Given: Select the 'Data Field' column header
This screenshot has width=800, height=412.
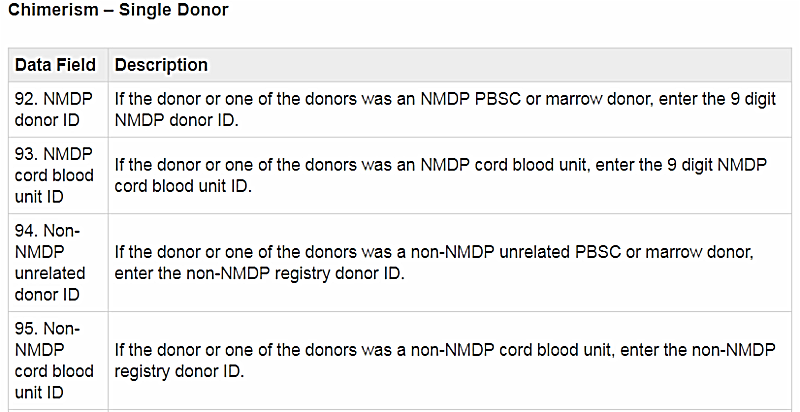Looking at the screenshot, I should [55, 65].
